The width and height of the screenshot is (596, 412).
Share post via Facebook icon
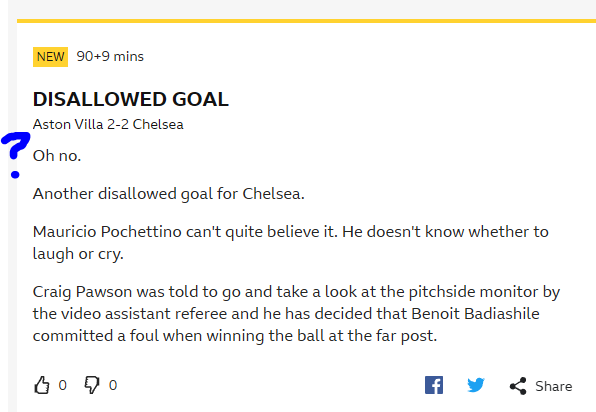tap(434, 385)
